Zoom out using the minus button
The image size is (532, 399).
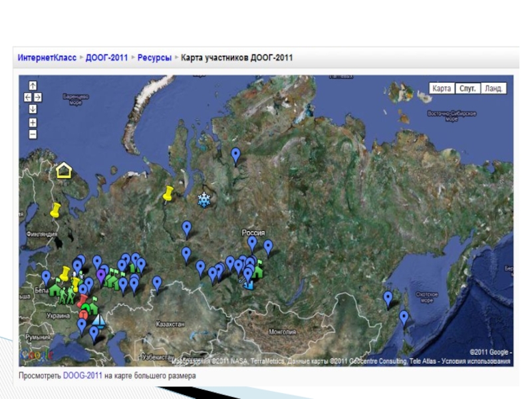coord(33,134)
